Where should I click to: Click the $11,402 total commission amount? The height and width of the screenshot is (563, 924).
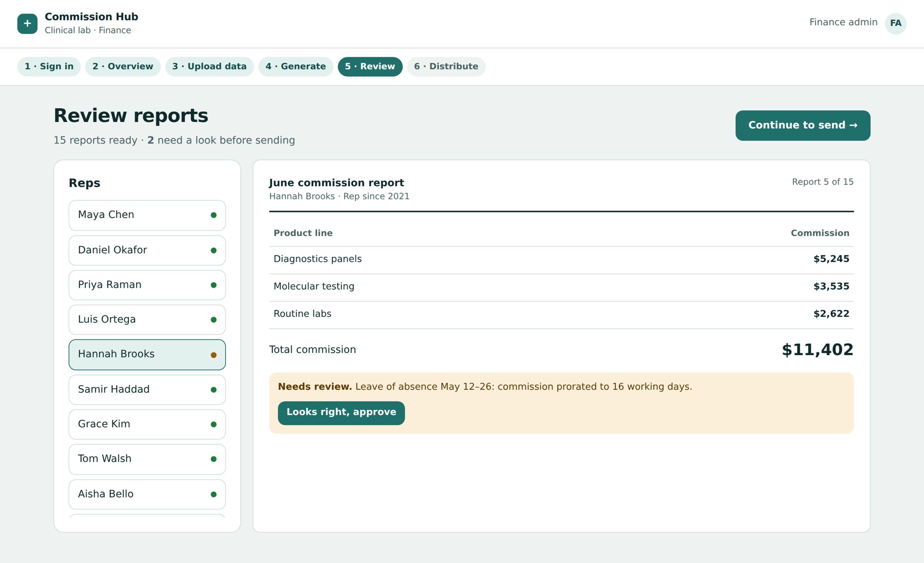tap(817, 350)
